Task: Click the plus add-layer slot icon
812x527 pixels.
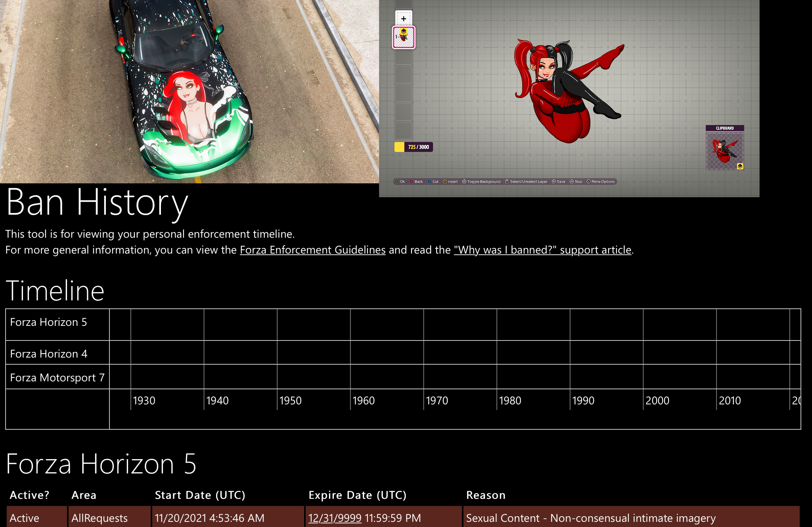Action: (x=404, y=18)
